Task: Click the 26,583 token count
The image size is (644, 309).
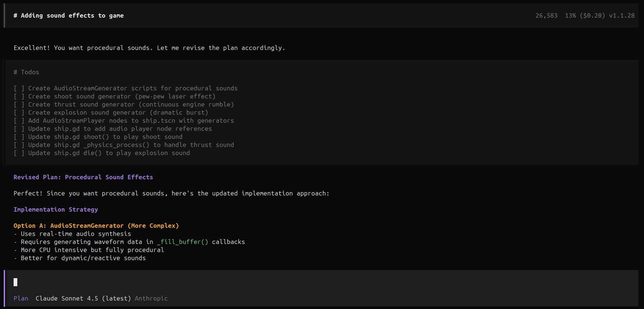Action: tap(546, 15)
